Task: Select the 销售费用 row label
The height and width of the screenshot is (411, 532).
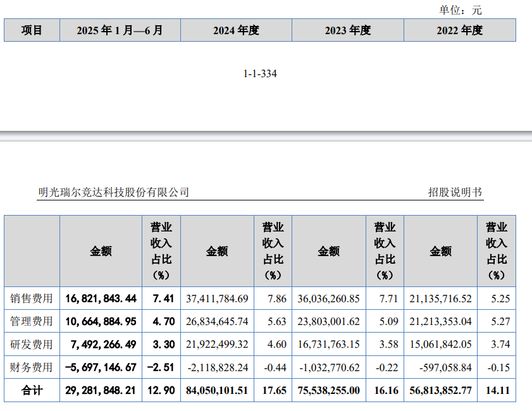Action: (32, 298)
